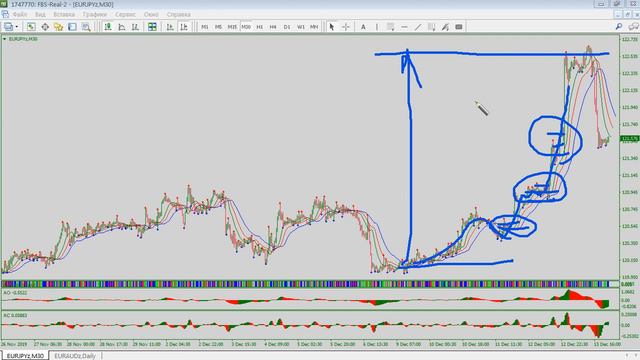The image size is (640, 360).
Task: Click the '9 Dec 07:00' time axis label
Action: coord(408,344)
